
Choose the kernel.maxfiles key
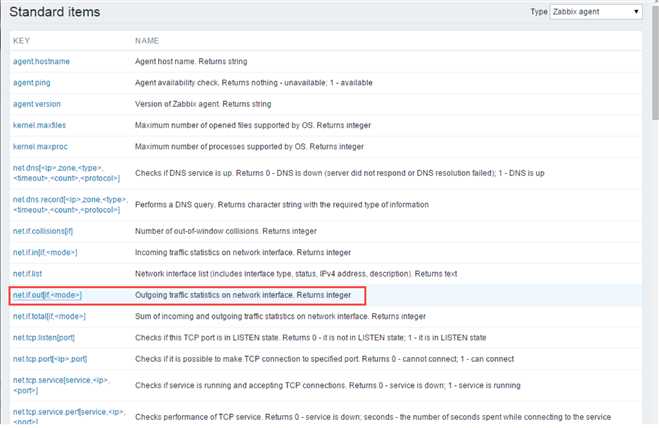point(39,125)
